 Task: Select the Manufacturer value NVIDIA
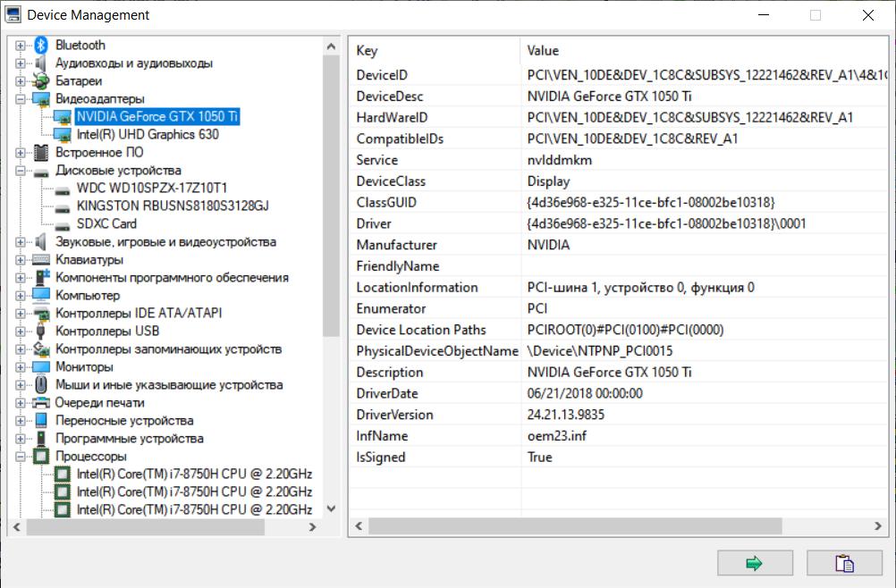coord(548,245)
